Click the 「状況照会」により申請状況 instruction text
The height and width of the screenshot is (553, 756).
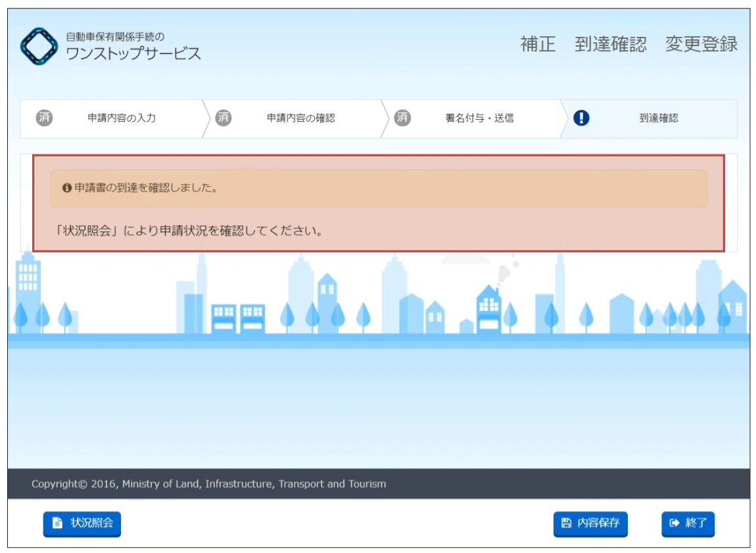click(191, 231)
